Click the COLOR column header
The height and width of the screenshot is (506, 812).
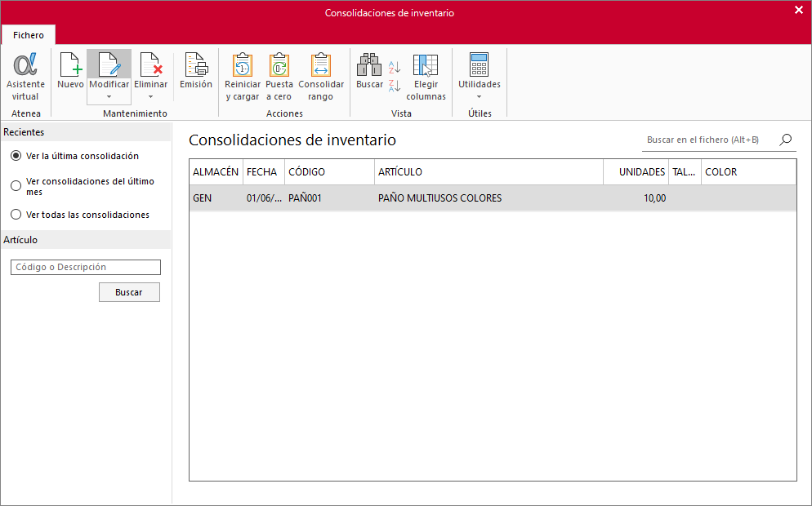[x=749, y=171]
